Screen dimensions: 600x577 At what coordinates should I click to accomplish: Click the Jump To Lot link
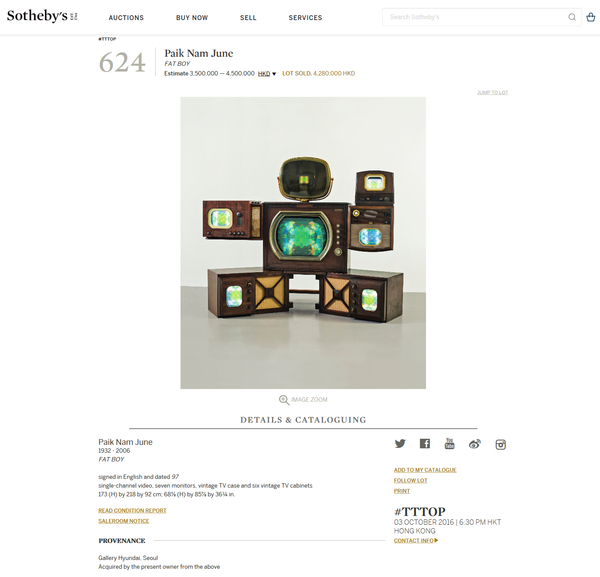tap(492, 93)
